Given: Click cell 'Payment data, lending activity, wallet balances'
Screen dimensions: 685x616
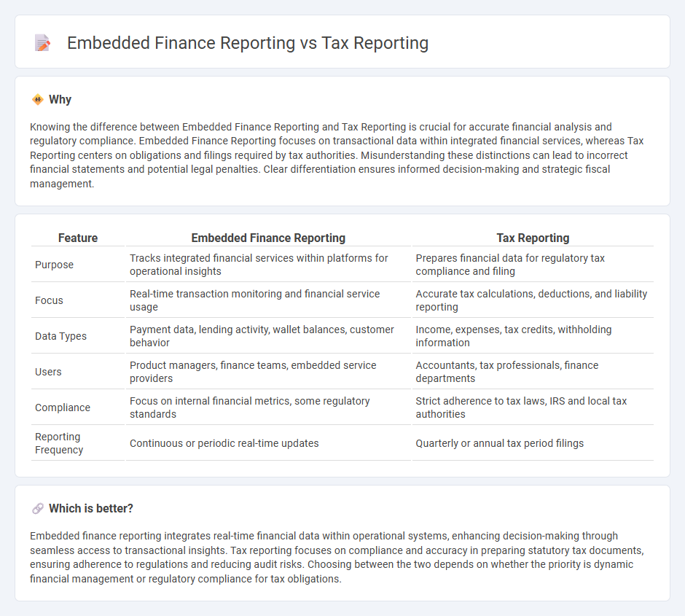Looking at the screenshot, I should pos(268,336).
